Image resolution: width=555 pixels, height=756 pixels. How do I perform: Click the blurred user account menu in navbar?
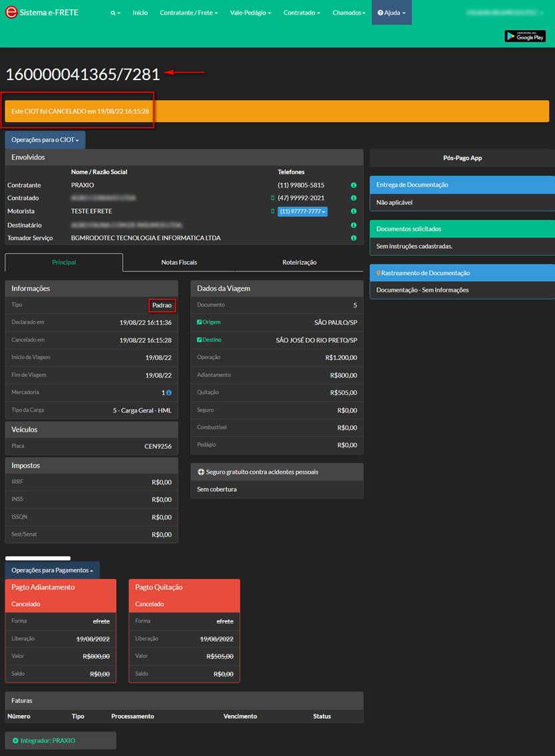point(504,13)
